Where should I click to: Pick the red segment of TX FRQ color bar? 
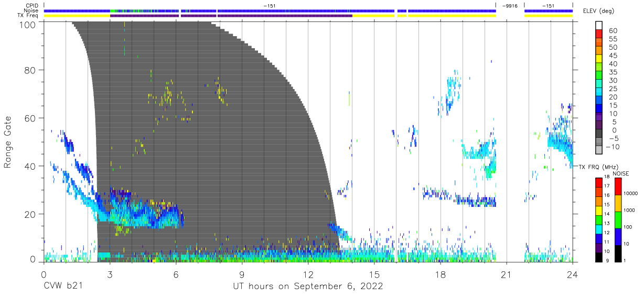click(x=599, y=183)
